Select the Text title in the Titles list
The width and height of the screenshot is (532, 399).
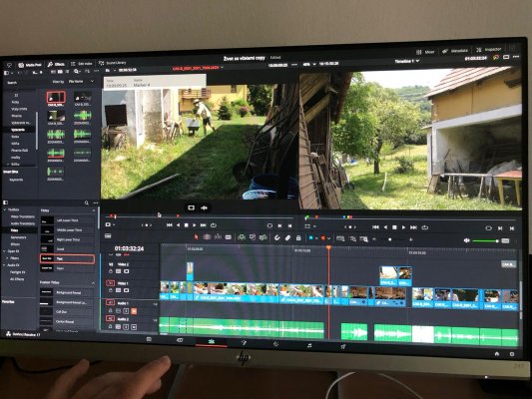[x=67, y=258]
